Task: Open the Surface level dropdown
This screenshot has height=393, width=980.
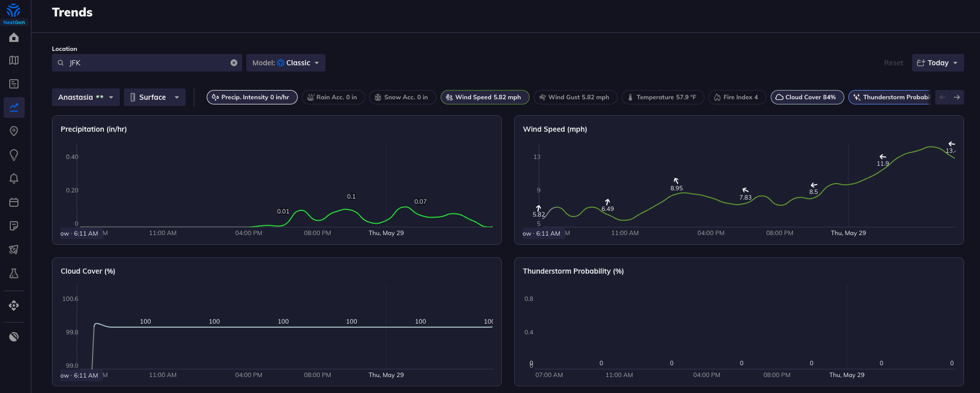Action: (154, 97)
